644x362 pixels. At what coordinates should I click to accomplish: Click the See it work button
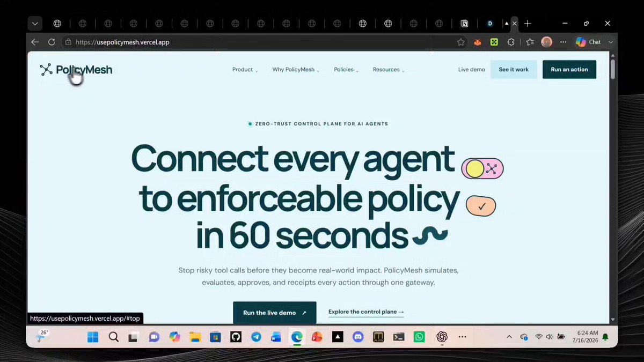pyautogui.click(x=514, y=70)
